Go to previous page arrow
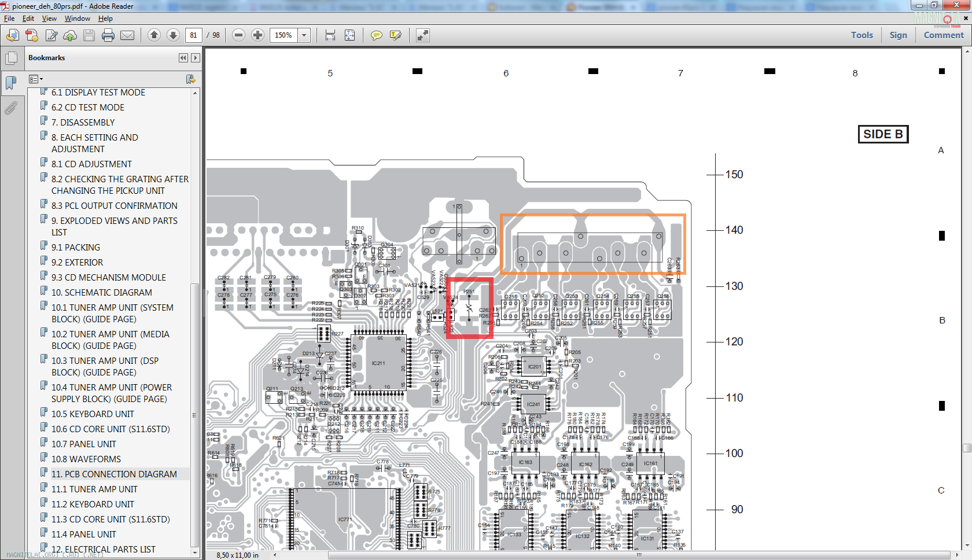Screen dimensions: 972x560 tap(154, 35)
